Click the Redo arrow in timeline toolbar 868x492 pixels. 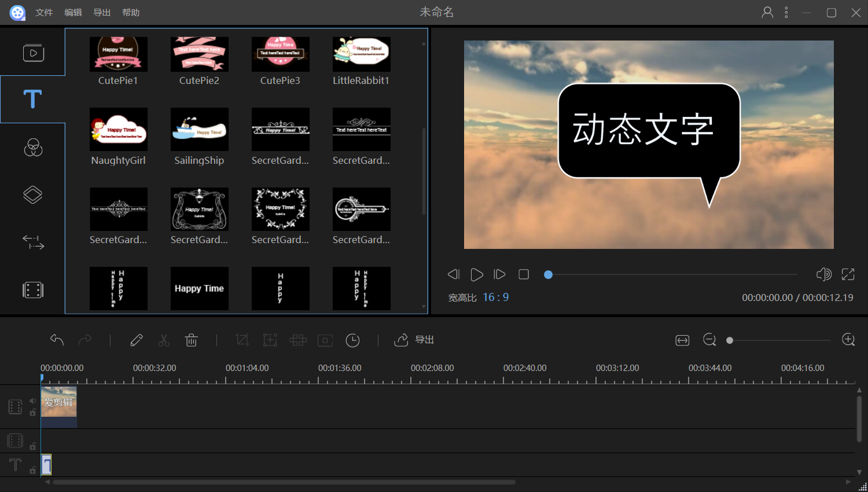click(85, 340)
